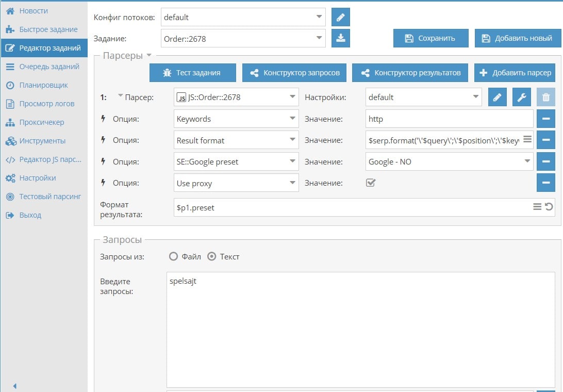Open Очередь заданий in the sidebar
This screenshot has height=392, width=563.
(49, 67)
